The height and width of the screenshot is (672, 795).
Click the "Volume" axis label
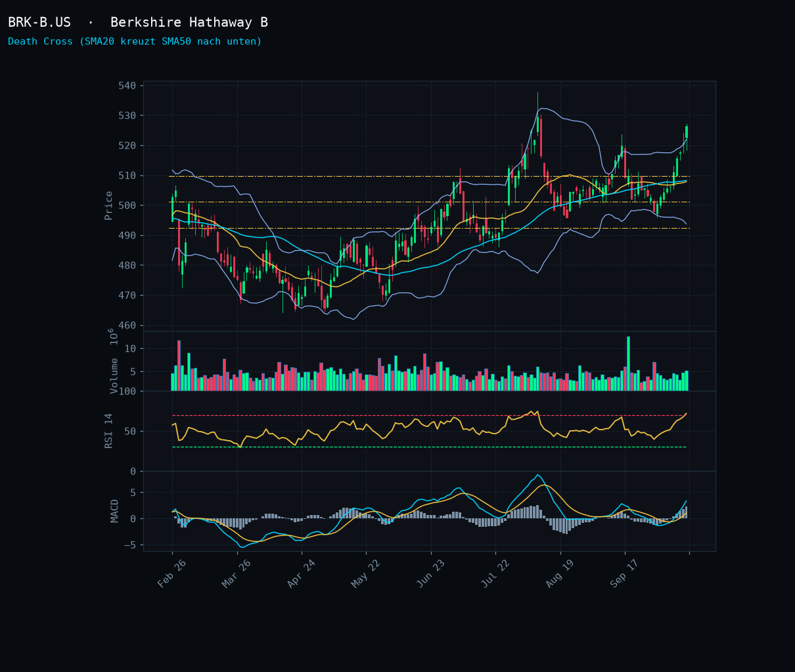114,375
